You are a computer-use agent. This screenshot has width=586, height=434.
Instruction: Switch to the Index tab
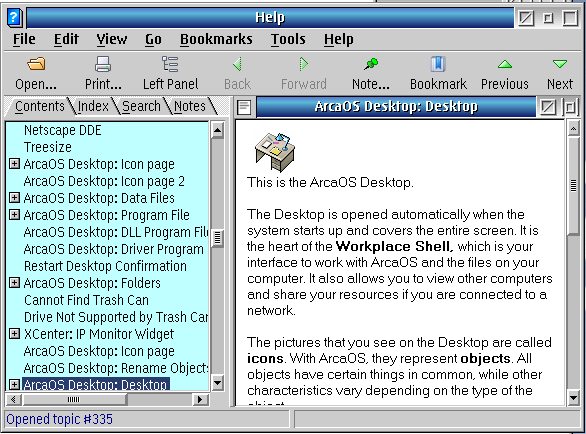point(93,107)
